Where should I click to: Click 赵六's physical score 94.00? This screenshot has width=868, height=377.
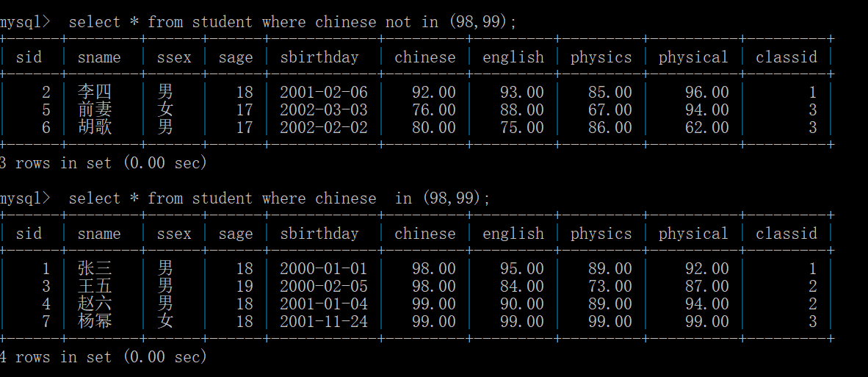(706, 304)
